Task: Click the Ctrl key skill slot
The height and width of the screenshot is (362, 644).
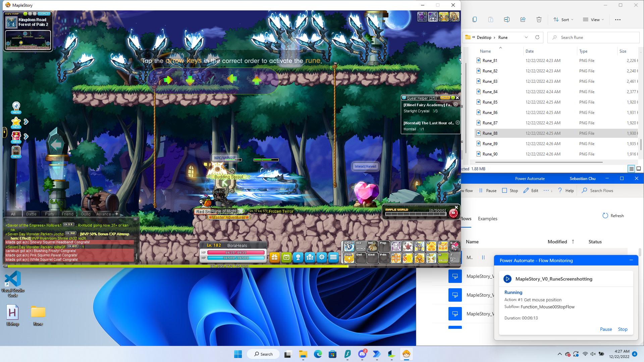Action: point(349,258)
